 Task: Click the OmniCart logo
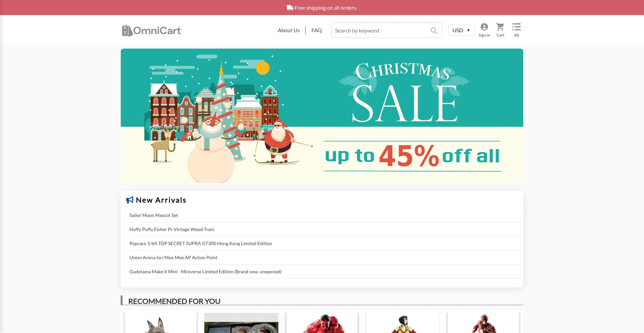[x=151, y=31]
